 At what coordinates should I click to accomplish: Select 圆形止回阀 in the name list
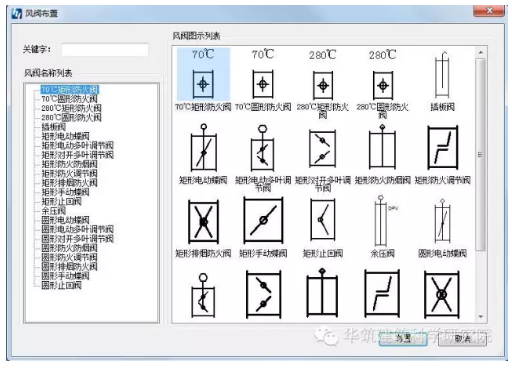pos(61,285)
